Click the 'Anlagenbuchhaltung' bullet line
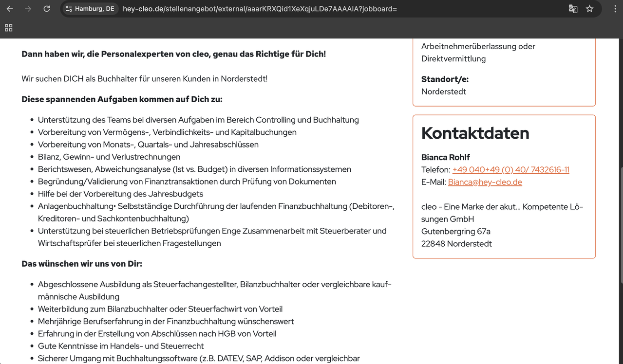 click(216, 213)
